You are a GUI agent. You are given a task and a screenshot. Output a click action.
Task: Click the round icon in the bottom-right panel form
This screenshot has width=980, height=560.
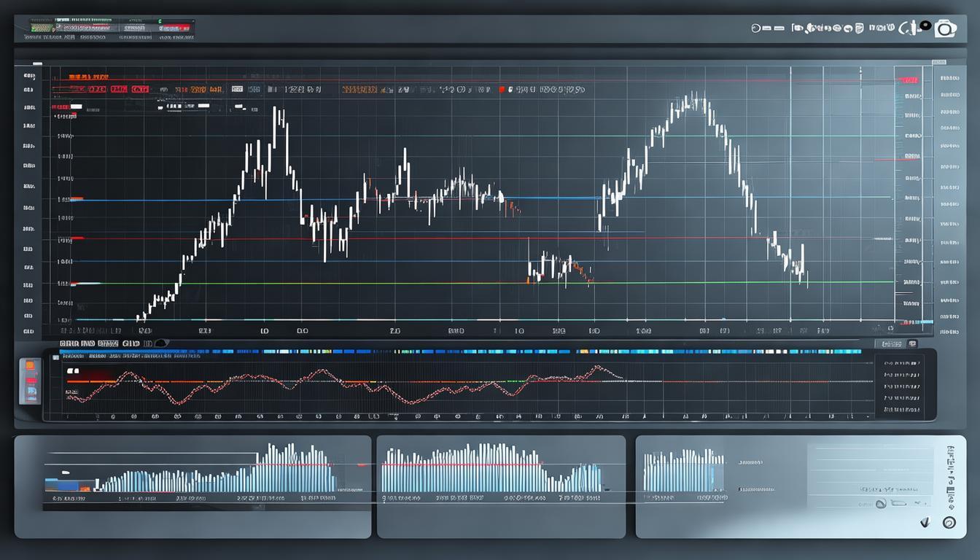tap(881, 503)
